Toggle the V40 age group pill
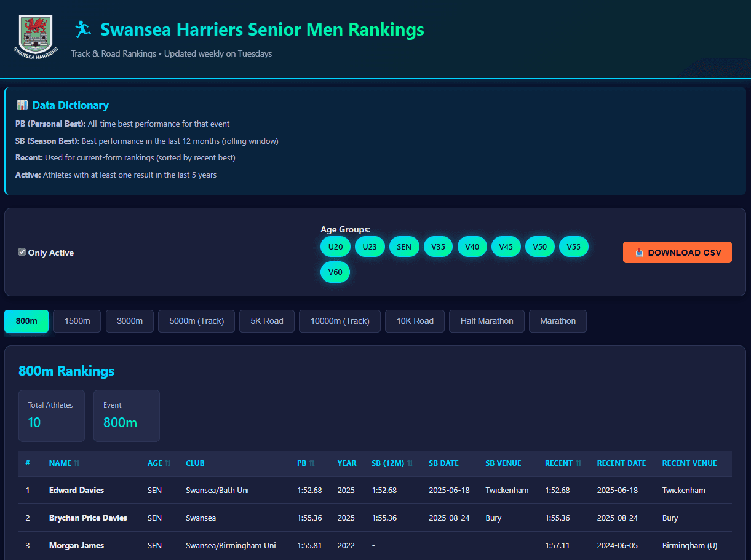 pyautogui.click(x=472, y=246)
